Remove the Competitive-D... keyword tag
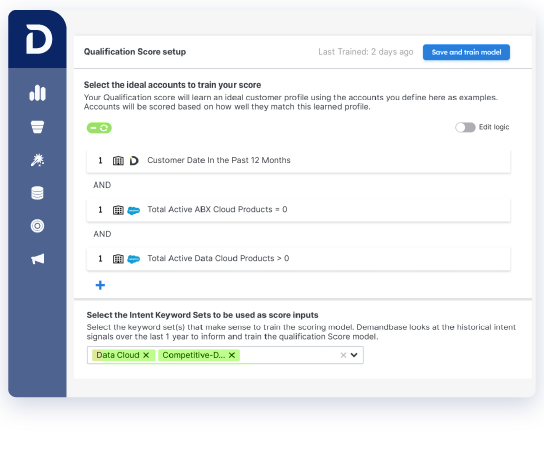The height and width of the screenshot is (451, 544). pyautogui.click(x=232, y=355)
